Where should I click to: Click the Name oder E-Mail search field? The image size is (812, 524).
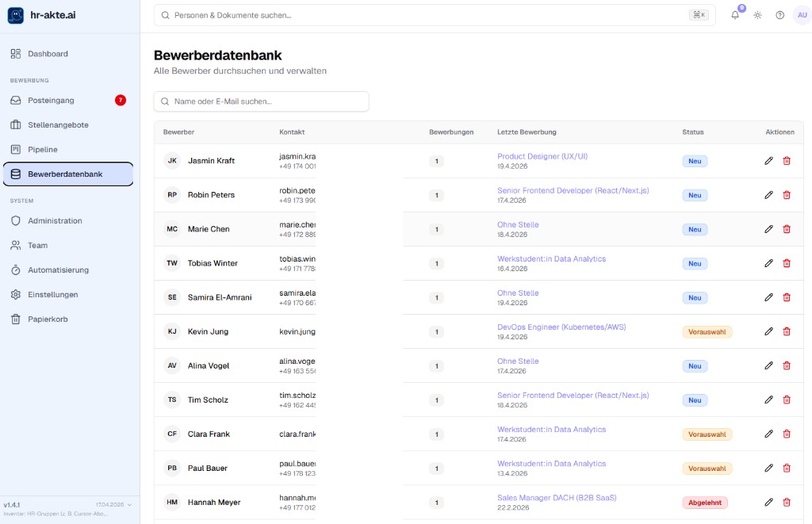point(262,101)
